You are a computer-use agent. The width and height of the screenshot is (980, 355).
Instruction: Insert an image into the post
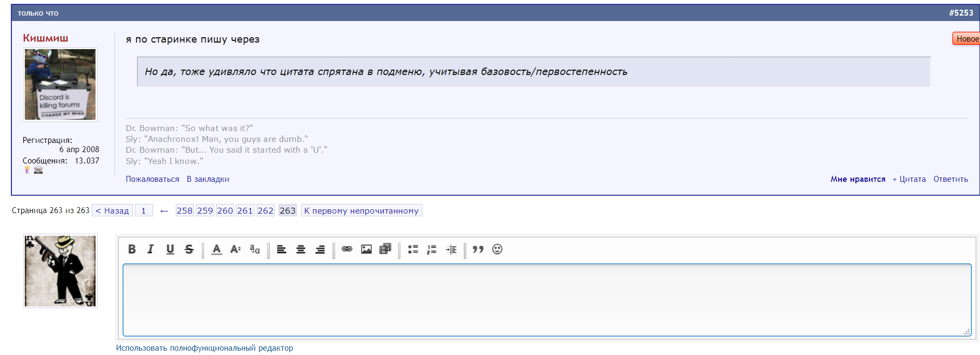[x=366, y=249]
